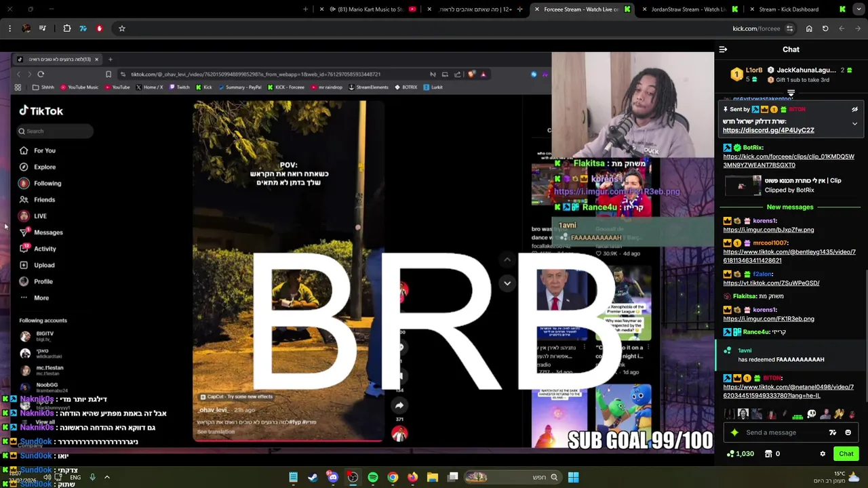
Task: Focus the Send a message field
Action: pos(783,432)
